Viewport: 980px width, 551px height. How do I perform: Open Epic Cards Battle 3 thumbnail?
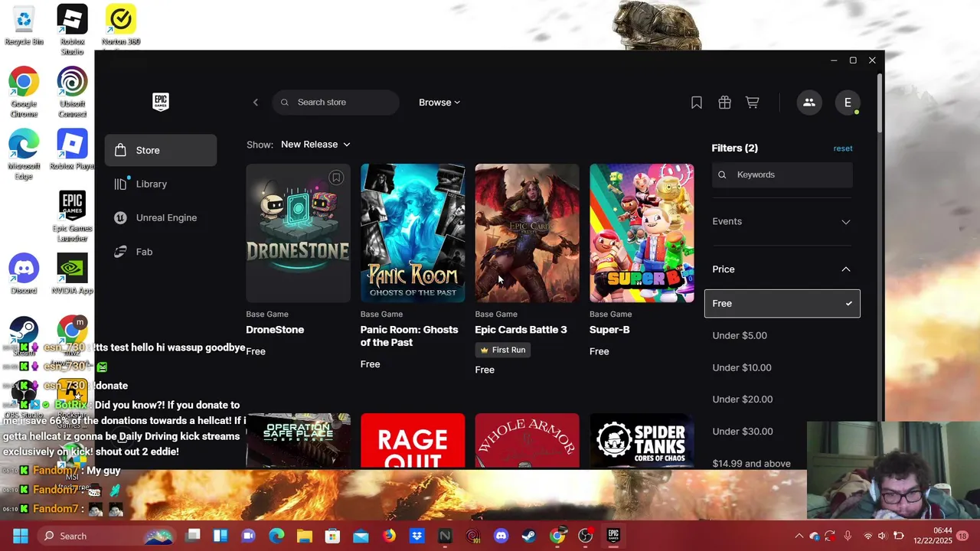click(x=527, y=233)
